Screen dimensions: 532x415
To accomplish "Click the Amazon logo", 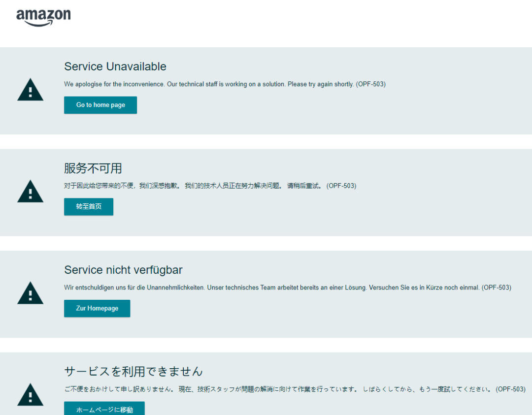I will pos(43,17).
